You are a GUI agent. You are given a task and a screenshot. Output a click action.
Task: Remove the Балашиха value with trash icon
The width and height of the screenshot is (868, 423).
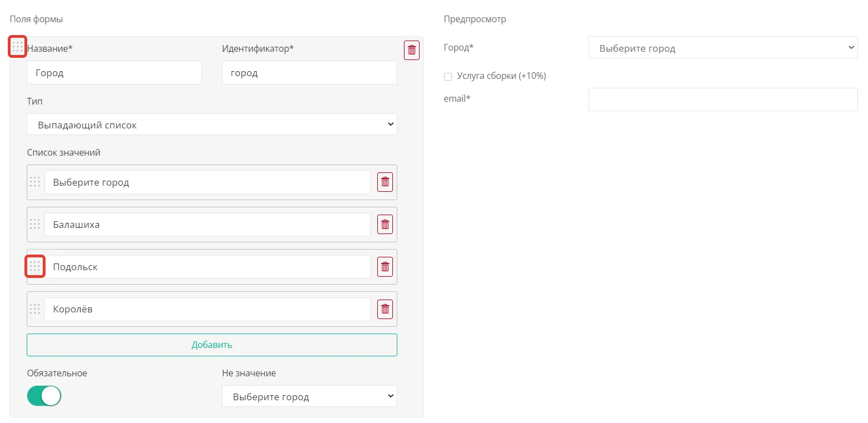(x=385, y=224)
